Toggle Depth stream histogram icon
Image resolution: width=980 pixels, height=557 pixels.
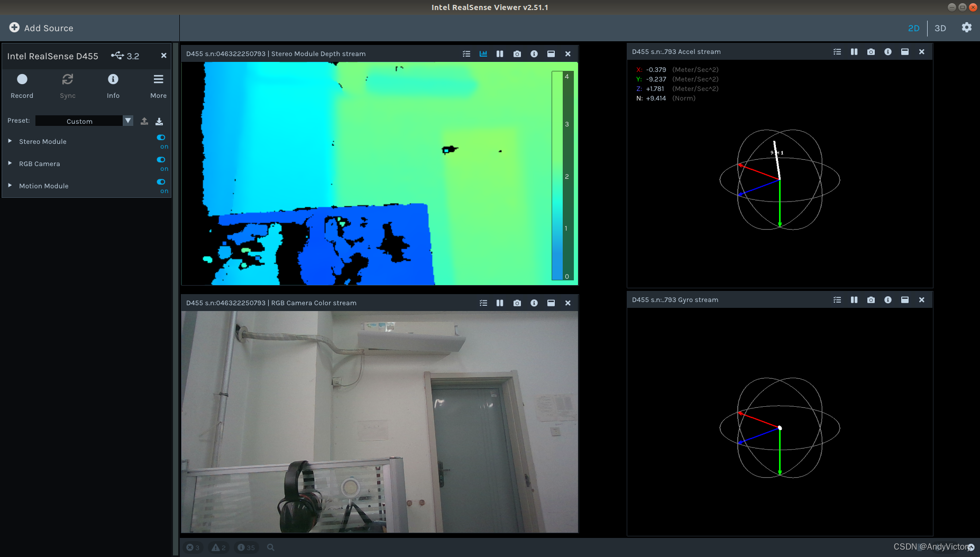(483, 54)
